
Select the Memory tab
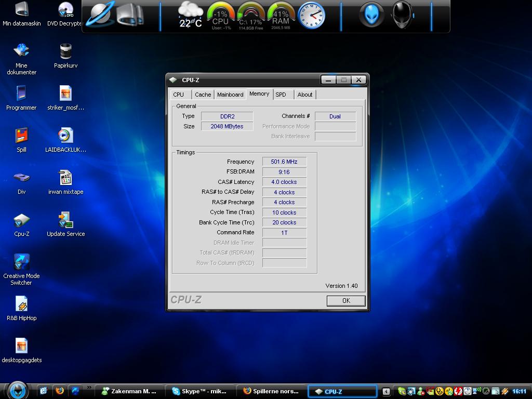pos(259,94)
